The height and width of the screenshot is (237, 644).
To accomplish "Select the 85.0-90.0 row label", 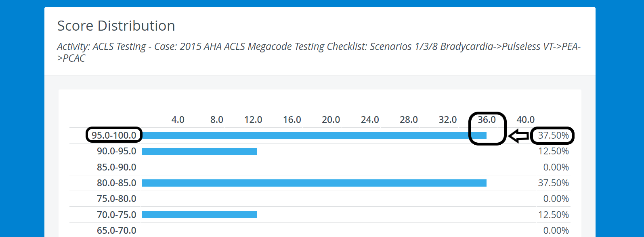I will (x=117, y=167).
